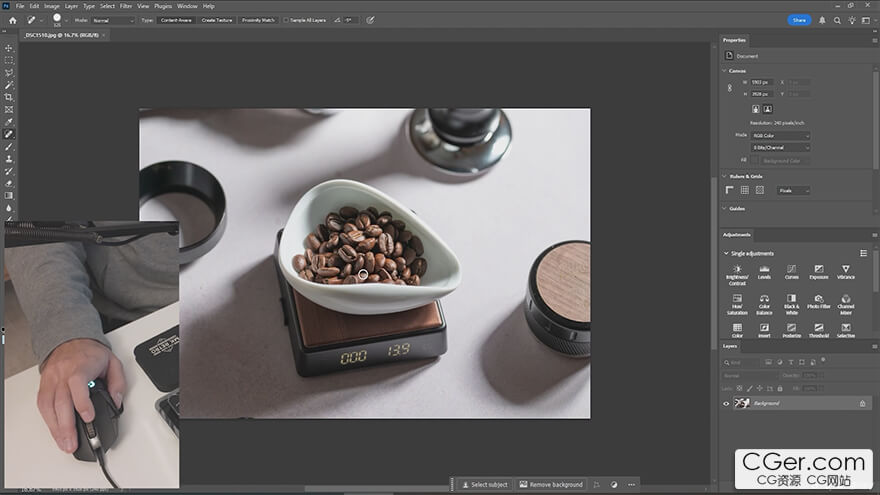
Task: Add a Curves adjustment
Action: point(791,272)
